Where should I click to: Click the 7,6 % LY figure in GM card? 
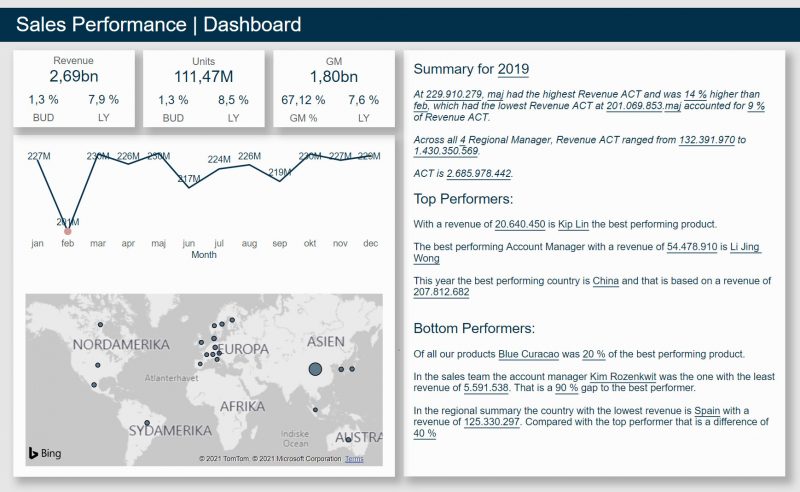point(363,100)
